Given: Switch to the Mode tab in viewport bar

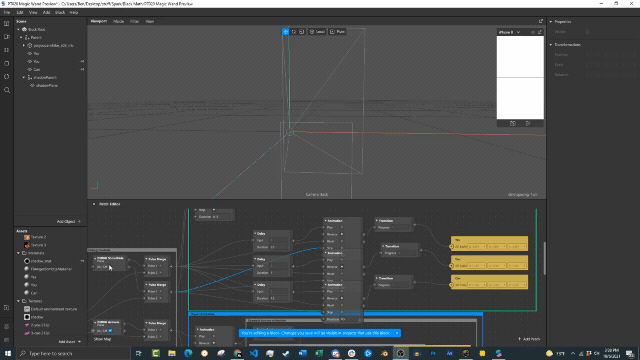Looking at the screenshot, I should [x=118, y=21].
